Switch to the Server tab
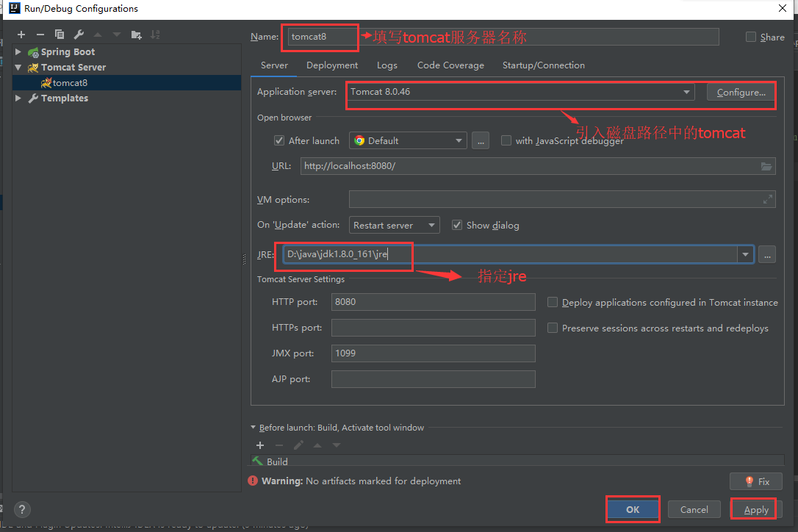The width and height of the screenshot is (798, 532). [x=274, y=65]
